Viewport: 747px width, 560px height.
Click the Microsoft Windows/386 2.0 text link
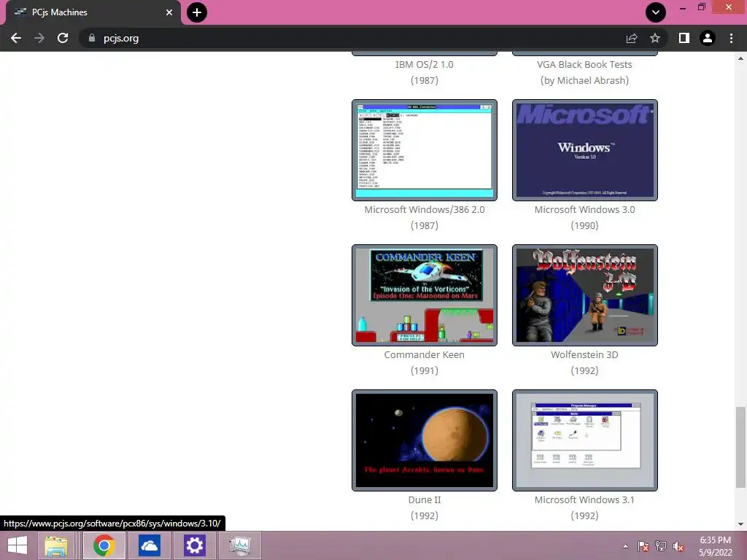[x=425, y=209]
